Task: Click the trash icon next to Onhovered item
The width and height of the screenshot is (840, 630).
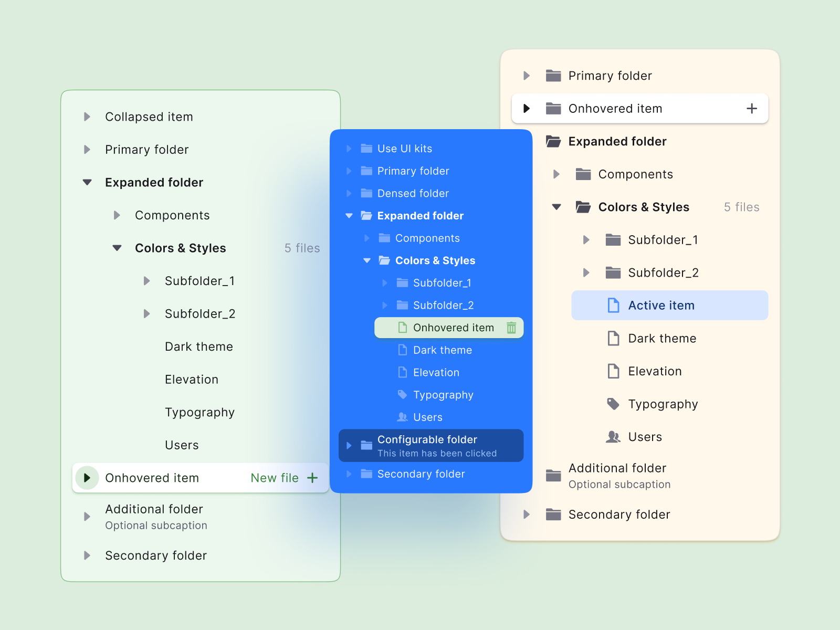Action: 511,328
